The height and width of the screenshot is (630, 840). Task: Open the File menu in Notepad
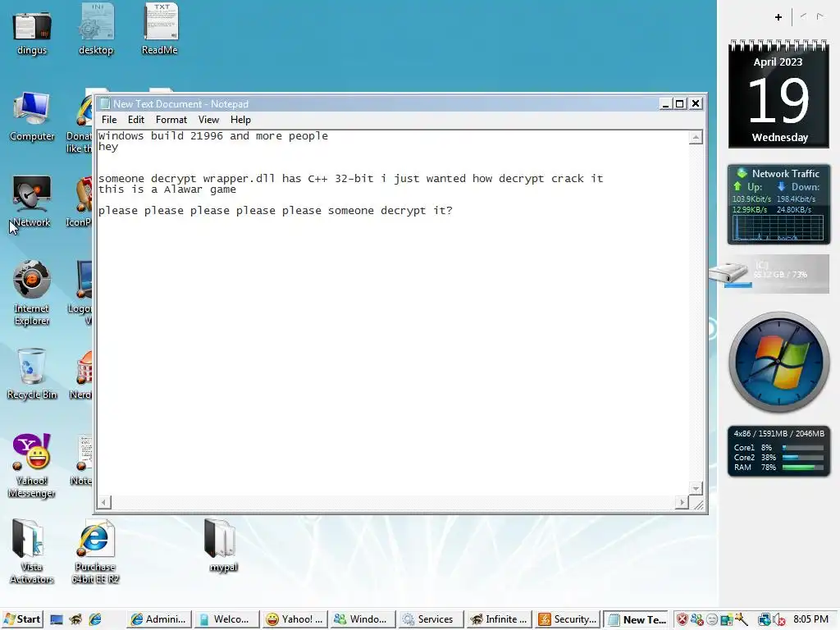coord(109,120)
